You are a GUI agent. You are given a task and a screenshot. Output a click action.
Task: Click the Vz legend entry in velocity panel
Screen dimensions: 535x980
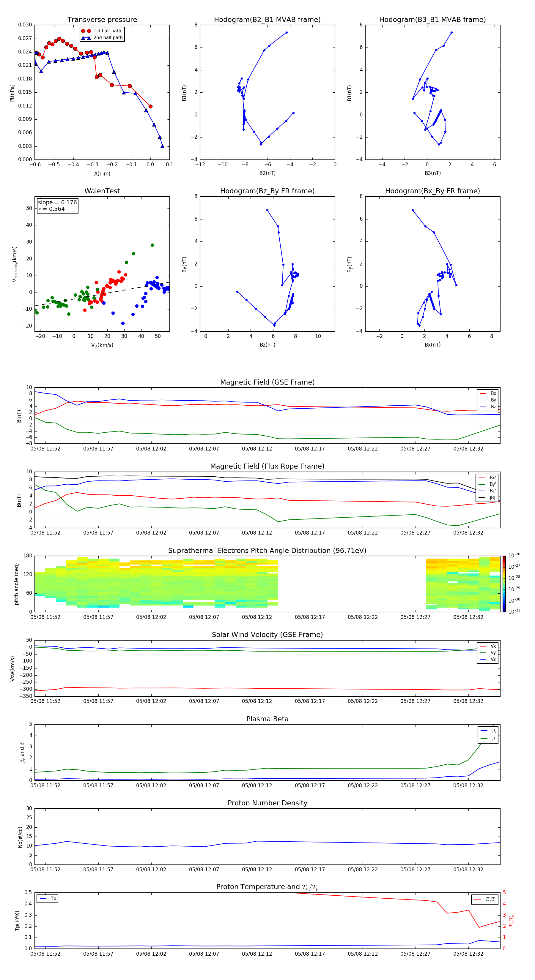[488, 659]
